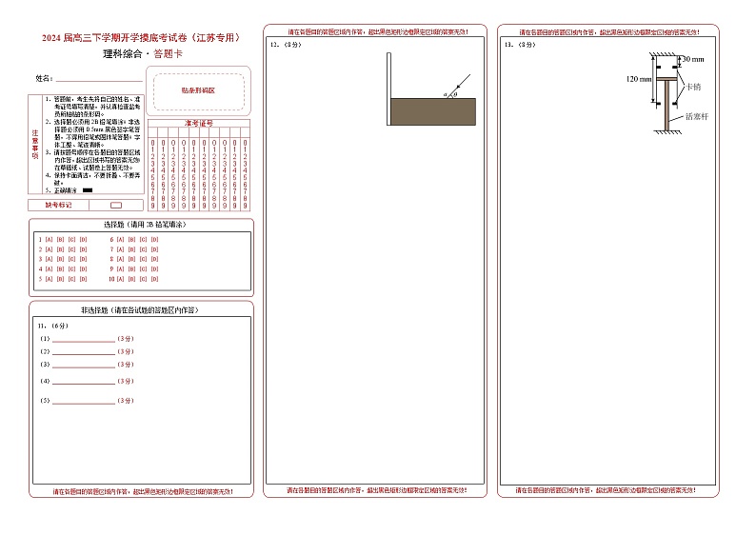Viewport: 756px width, 535px height.
Task: Click the 理科综合·答题卡 subtitle
Action: click(x=143, y=54)
